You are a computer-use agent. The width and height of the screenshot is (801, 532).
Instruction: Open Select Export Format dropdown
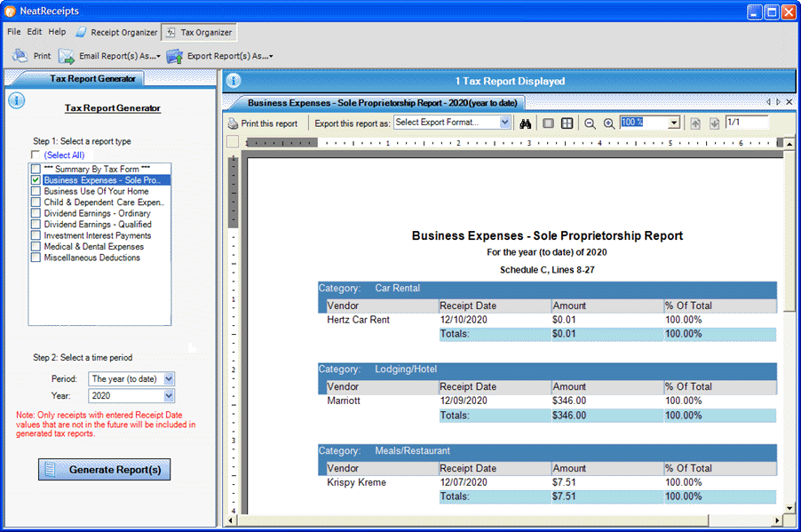[504, 123]
